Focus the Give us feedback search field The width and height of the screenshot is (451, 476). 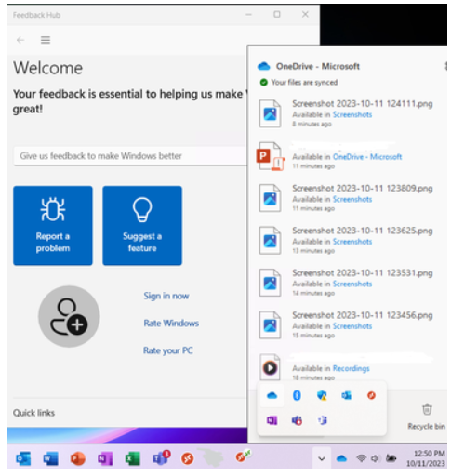(130, 156)
